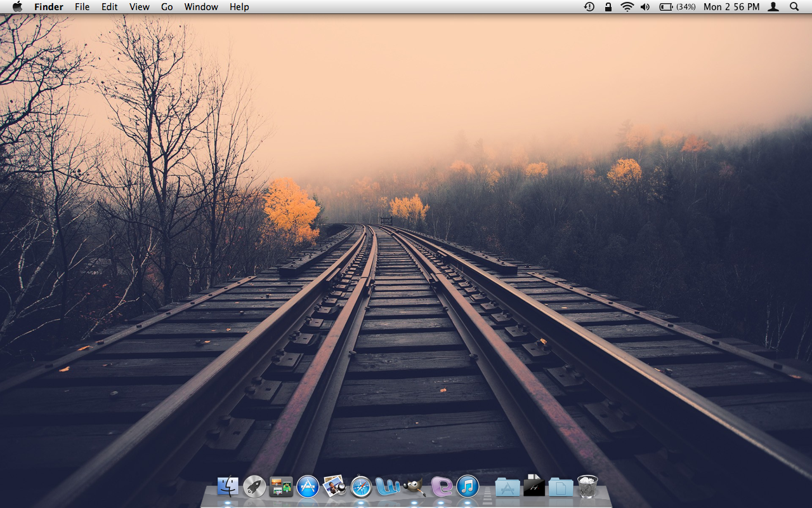Launch Safari compass icon in Dock
This screenshot has height=508, width=812.
(361, 487)
